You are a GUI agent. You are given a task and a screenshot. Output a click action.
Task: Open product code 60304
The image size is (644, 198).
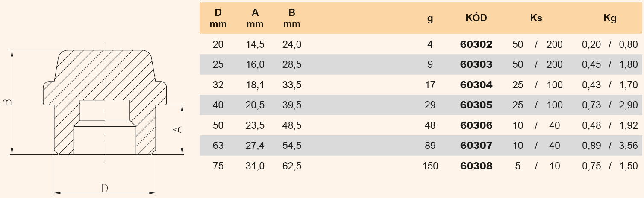[476, 85]
